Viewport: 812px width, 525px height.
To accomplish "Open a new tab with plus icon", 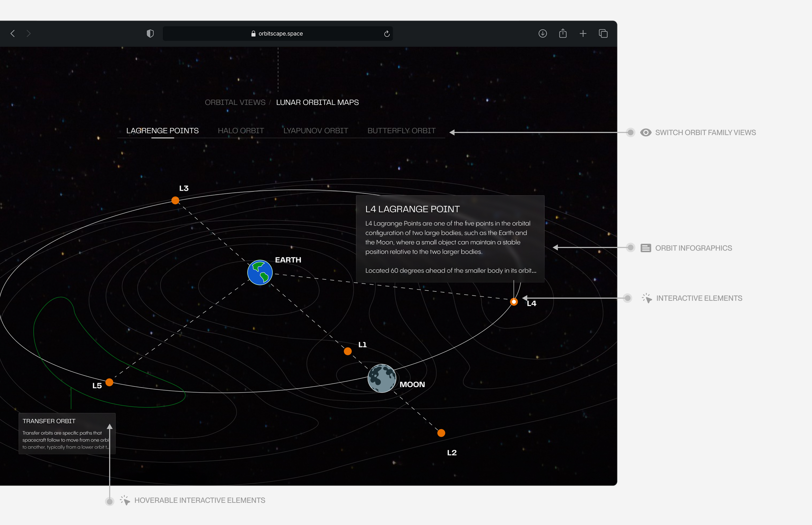I will coord(583,34).
